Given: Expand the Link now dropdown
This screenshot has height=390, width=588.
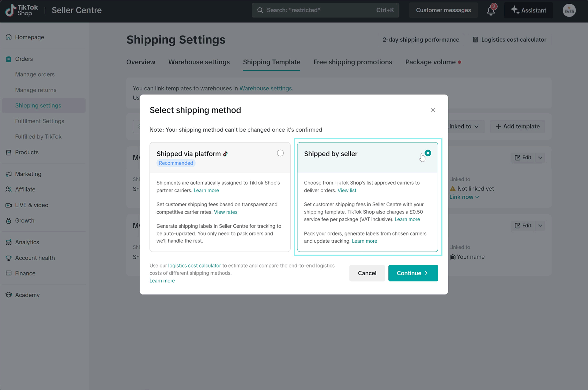Looking at the screenshot, I should [464, 197].
